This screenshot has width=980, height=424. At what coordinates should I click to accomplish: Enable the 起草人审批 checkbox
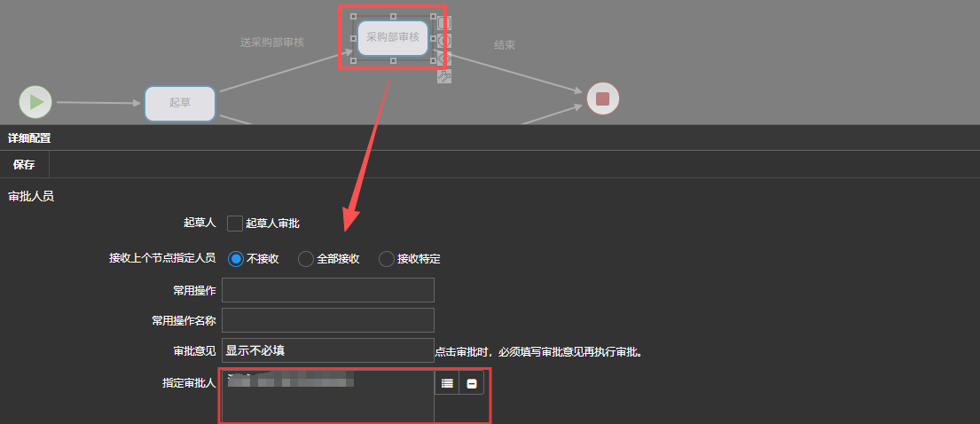(x=235, y=224)
